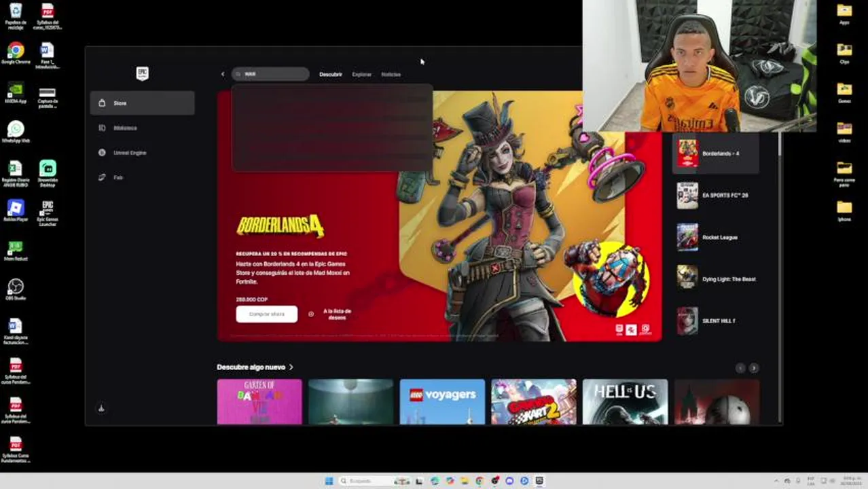Open the taskbar clock and date

point(851,481)
